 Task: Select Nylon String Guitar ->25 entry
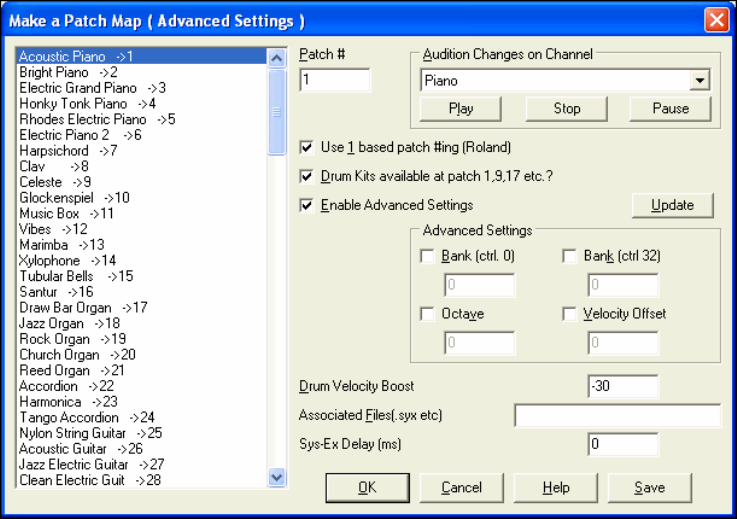coord(141,433)
